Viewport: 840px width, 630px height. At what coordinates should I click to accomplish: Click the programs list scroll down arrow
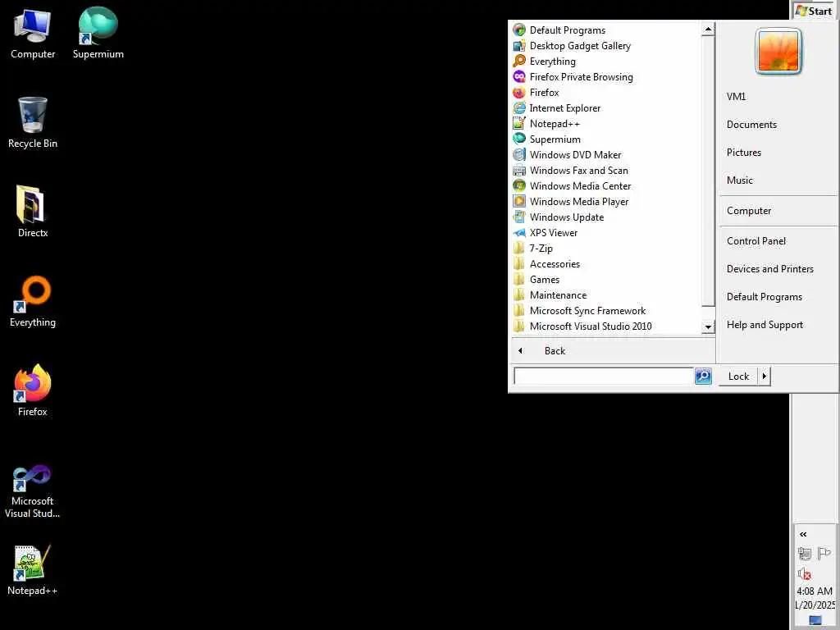click(x=708, y=326)
